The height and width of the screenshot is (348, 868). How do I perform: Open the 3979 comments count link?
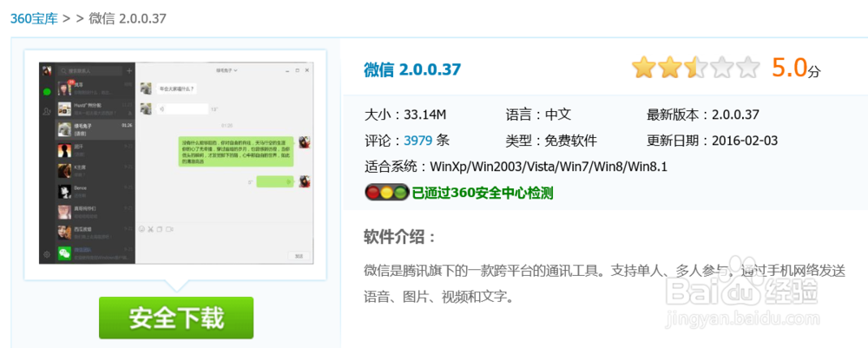[x=418, y=141]
